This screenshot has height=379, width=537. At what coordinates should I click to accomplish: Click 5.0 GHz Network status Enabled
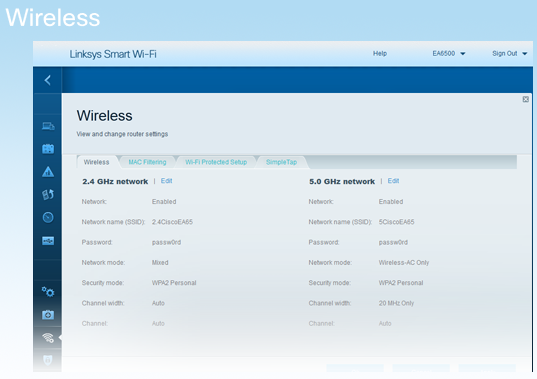[391, 202]
